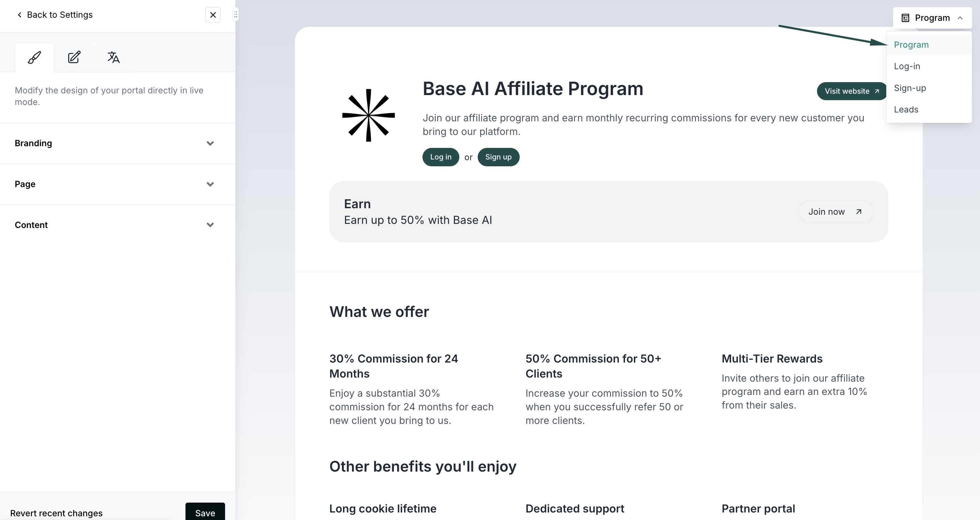Click the back arrow to Settings

click(19, 15)
